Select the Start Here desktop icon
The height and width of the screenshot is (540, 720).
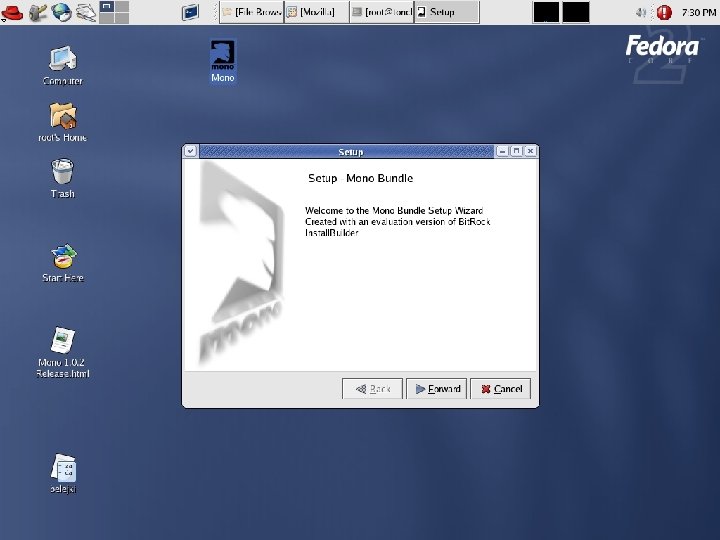point(62,263)
